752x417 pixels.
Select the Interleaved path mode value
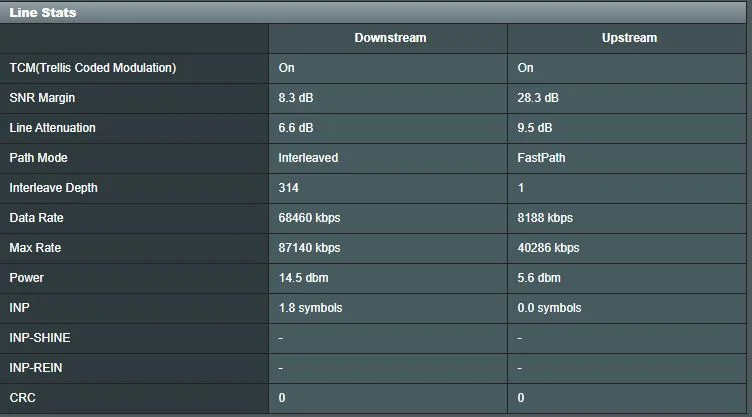[x=308, y=158]
